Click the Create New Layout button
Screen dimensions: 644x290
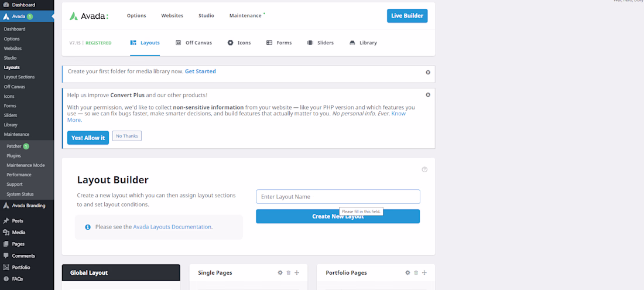tap(338, 216)
